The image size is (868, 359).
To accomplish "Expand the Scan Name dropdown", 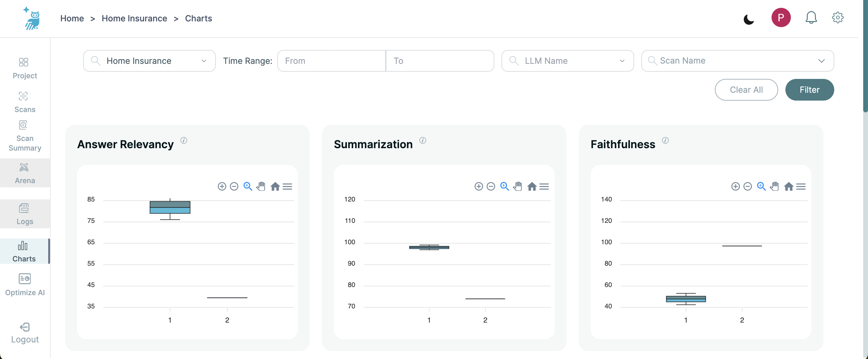I will (737, 61).
